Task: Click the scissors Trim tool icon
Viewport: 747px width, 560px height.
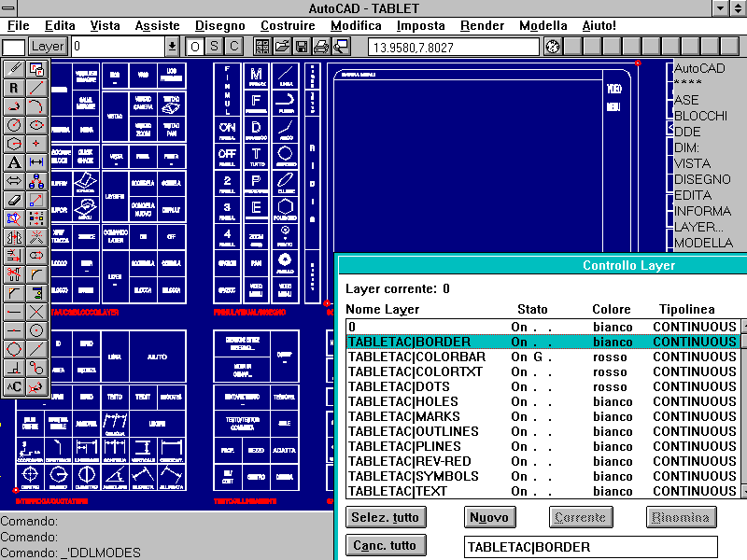Action: (14, 274)
